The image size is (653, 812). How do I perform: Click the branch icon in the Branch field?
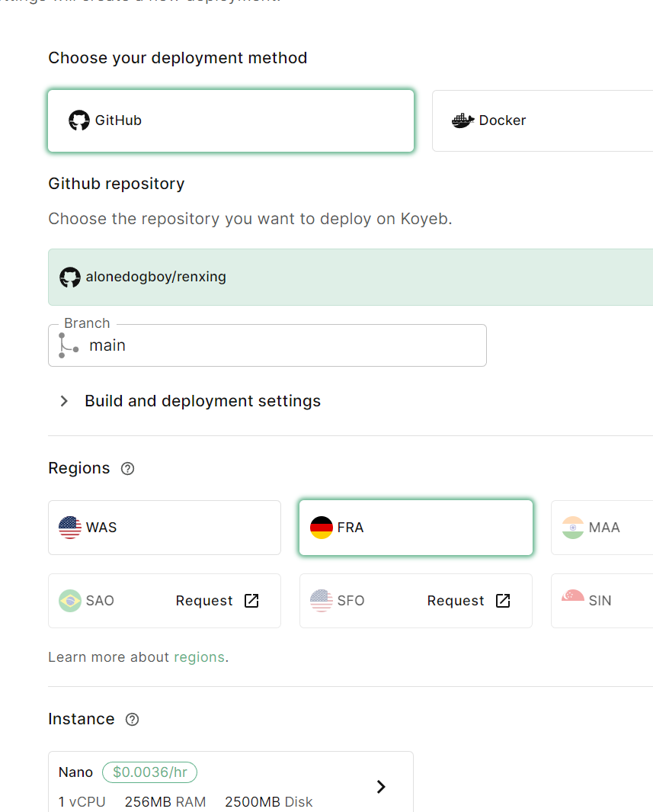(67, 345)
